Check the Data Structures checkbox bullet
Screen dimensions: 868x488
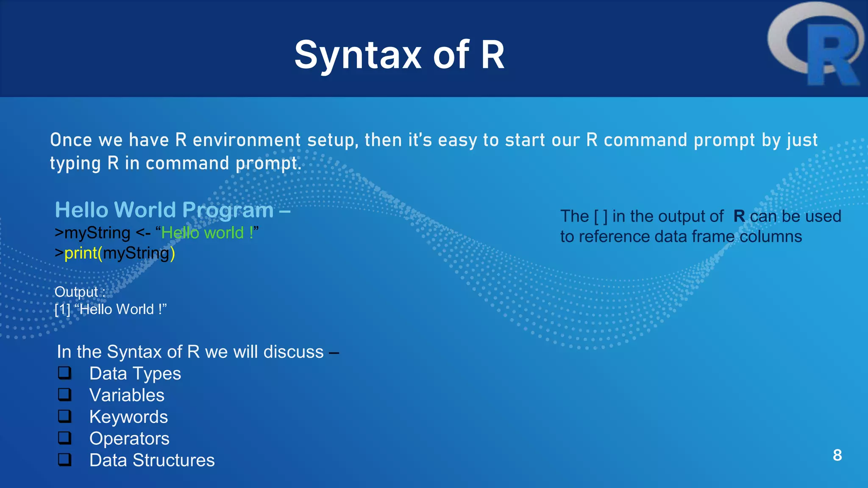point(65,460)
